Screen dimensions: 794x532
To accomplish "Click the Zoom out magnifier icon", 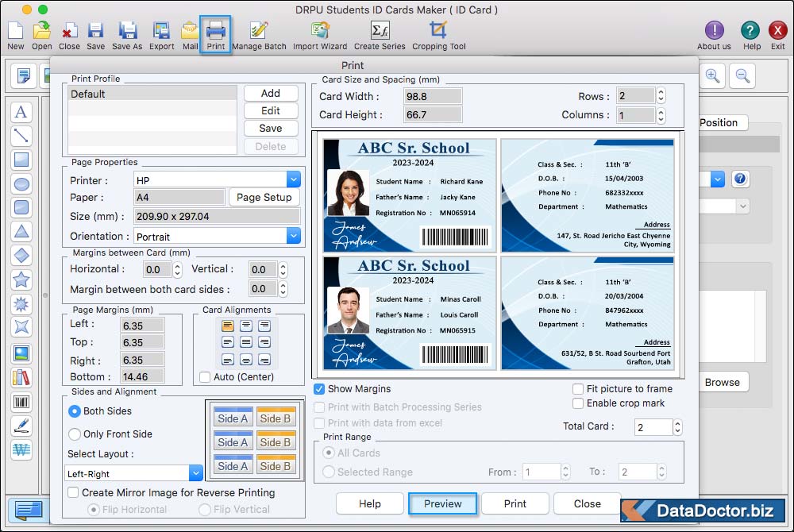I will coord(742,76).
